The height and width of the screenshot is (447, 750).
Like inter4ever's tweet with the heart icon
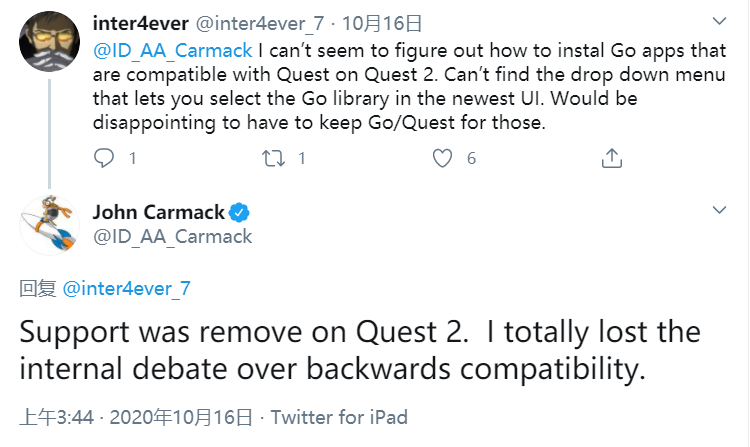[442, 158]
